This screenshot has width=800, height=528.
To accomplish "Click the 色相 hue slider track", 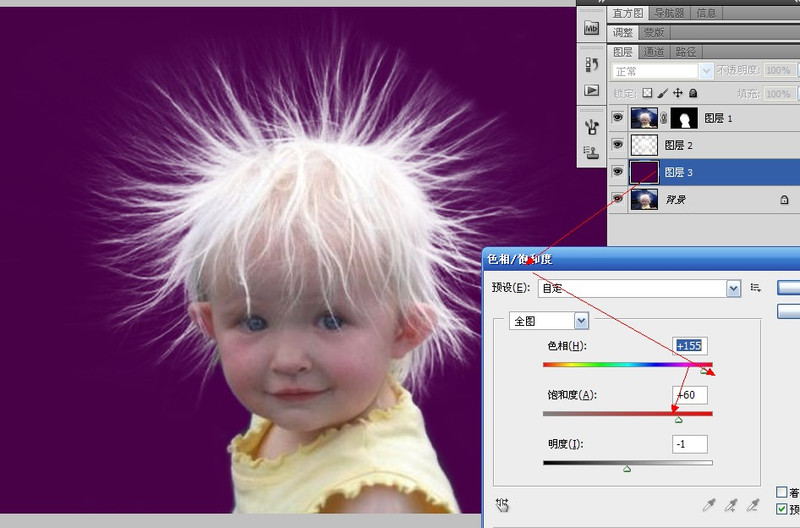I will click(628, 365).
